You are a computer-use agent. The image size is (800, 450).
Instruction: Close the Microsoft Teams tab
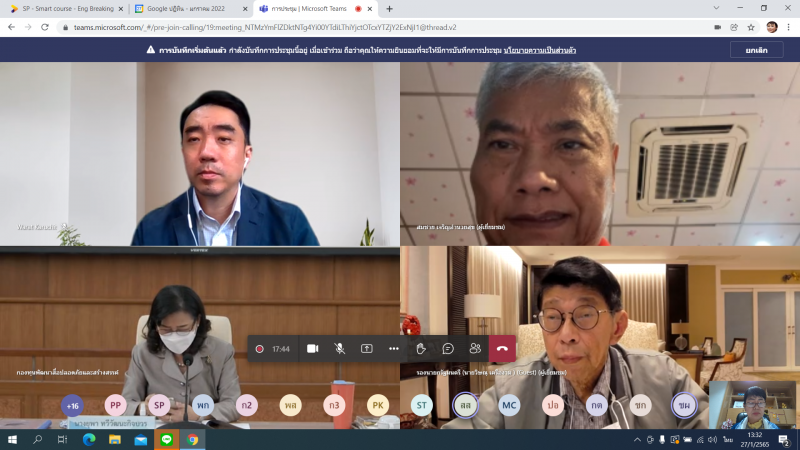tap(370, 9)
